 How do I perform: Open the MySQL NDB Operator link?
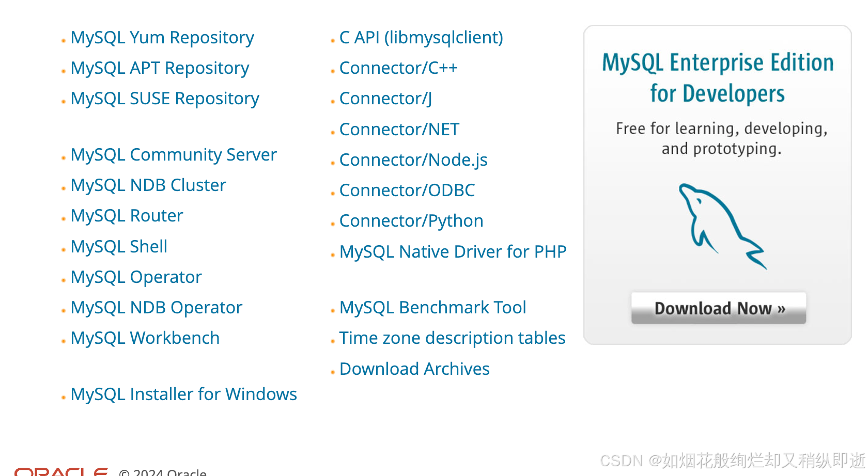coord(156,308)
